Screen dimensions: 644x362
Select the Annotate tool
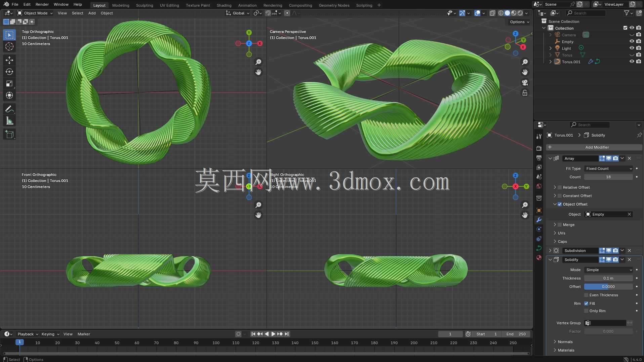(x=9, y=109)
